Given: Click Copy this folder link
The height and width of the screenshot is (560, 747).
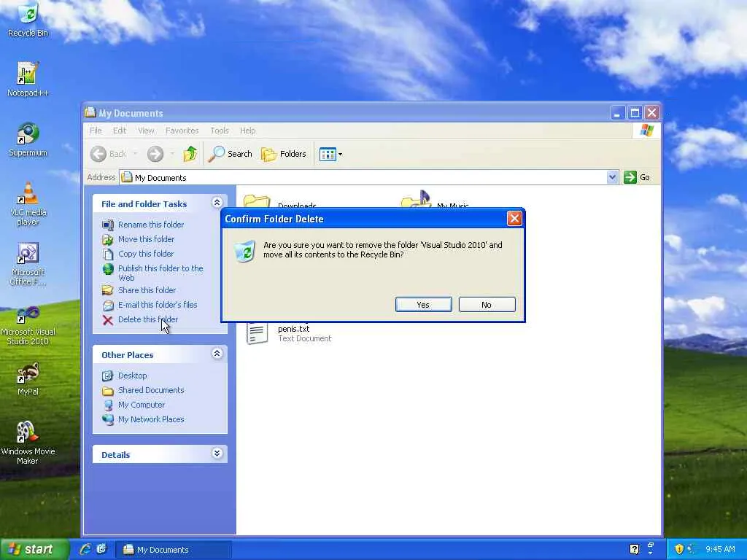Looking at the screenshot, I should point(146,254).
